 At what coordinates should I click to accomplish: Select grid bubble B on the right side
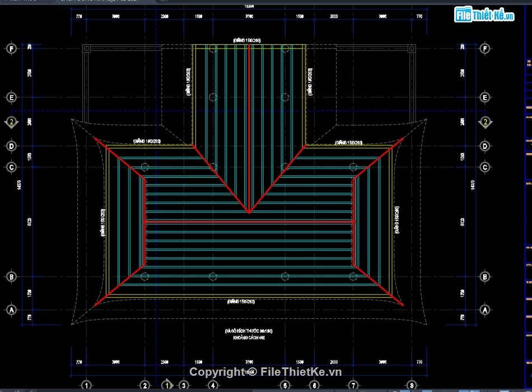(485, 277)
